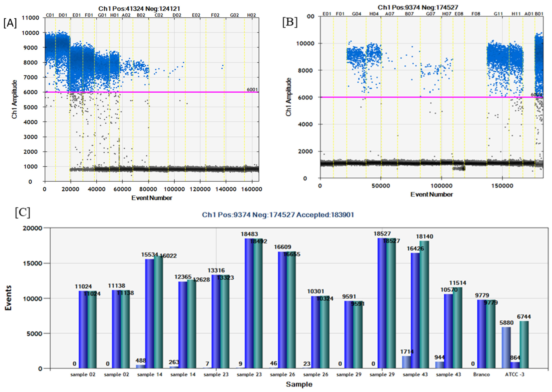This screenshot has height=392, width=552.
Task: Select the ATCC -3 sample label
Action: [515, 374]
